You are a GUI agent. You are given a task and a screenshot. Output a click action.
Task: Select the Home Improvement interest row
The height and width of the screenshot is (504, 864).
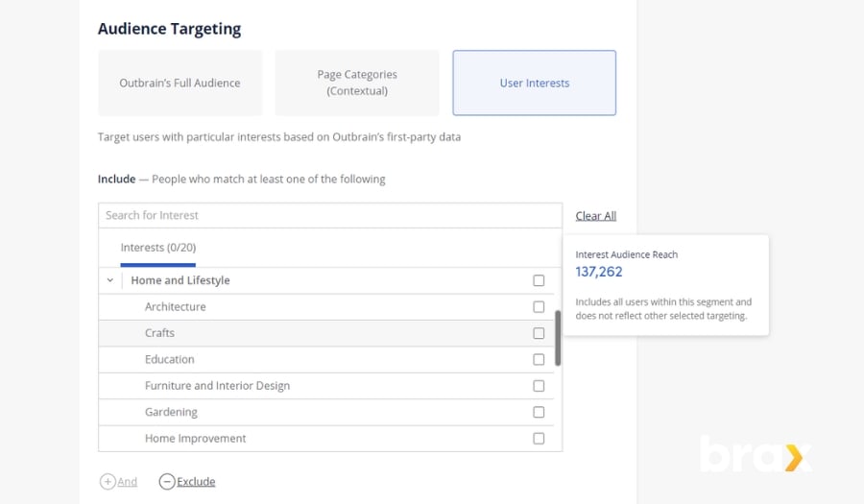click(x=326, y=439)
